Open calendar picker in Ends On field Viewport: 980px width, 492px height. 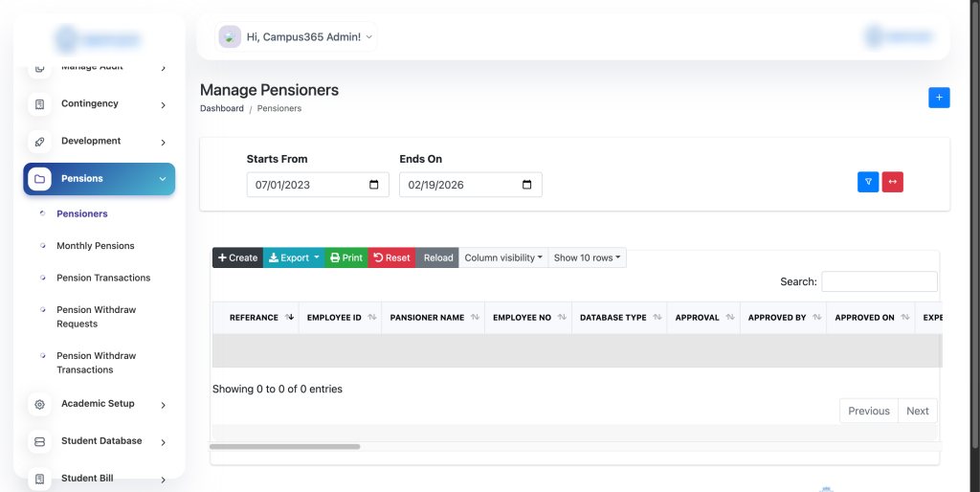point(527,185)
